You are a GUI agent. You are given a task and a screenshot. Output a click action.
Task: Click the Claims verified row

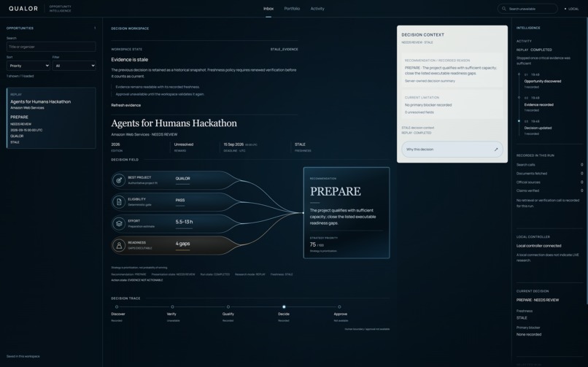click(x=550, y=190)
